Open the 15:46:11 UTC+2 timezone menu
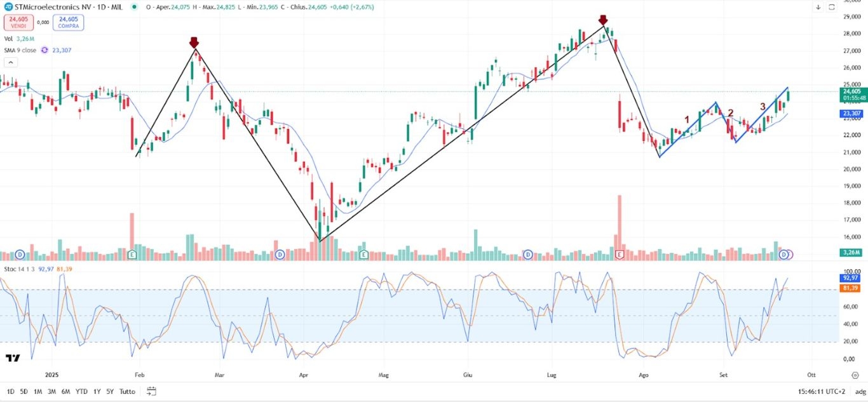868x402 pixels. pos(820,391)
